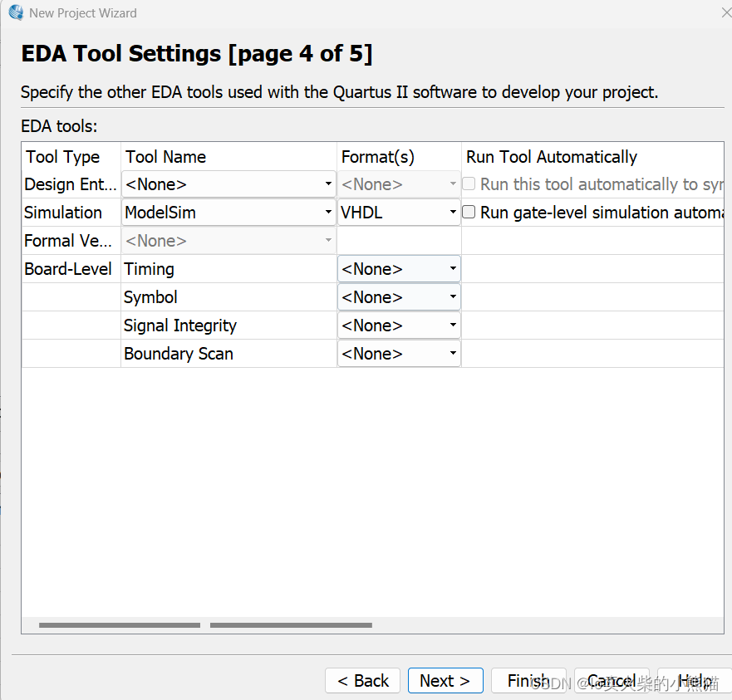Screen dimensions: 732x700
Task: Enable run gate-level simulation automatically checkbox
Action: (x=469, y=212)
